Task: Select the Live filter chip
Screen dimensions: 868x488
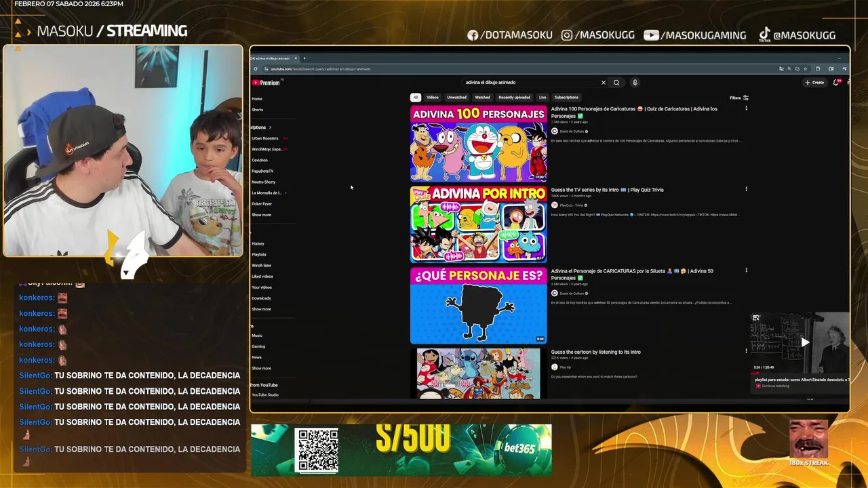Action: click(x=542, y=98)
